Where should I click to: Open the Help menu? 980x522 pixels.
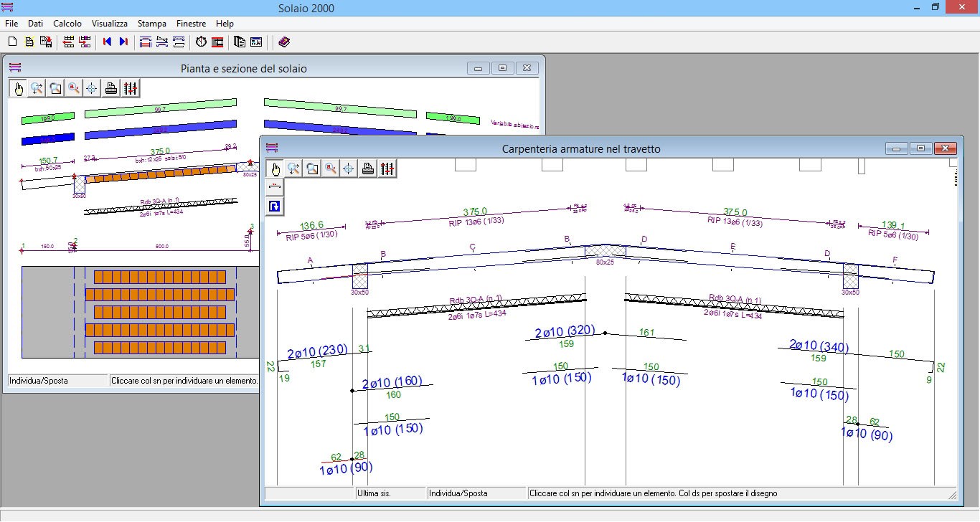(x=225, y=24)
